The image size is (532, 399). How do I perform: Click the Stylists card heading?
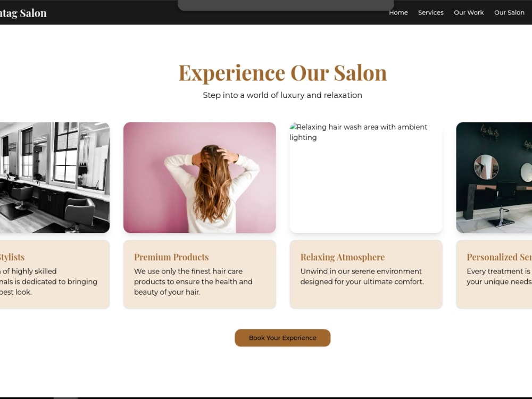12,257
